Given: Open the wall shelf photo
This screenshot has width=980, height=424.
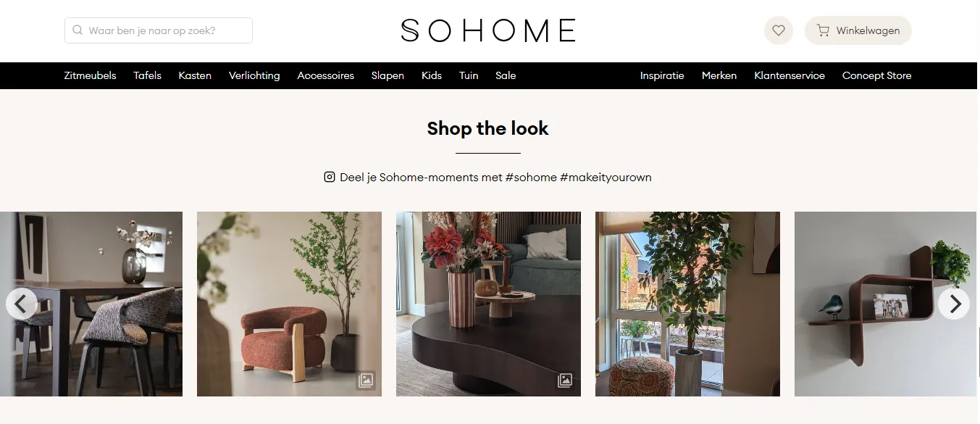Looking at the screenshot, I should (887, 304).
